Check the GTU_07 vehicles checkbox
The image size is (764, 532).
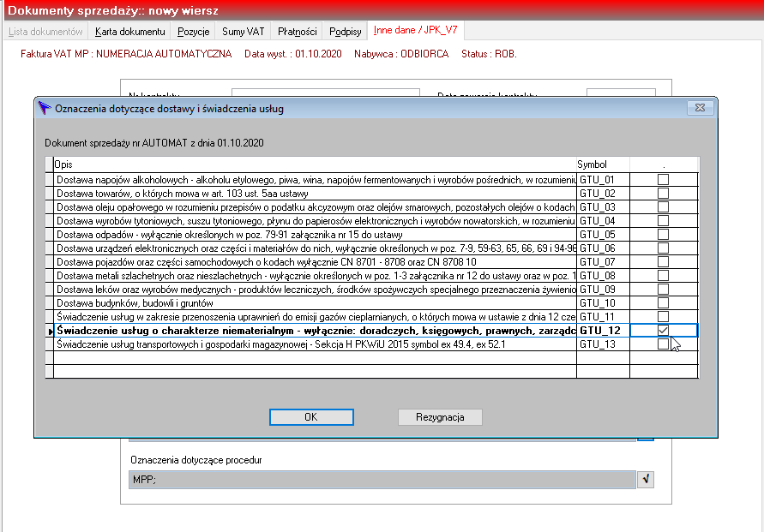663,262
